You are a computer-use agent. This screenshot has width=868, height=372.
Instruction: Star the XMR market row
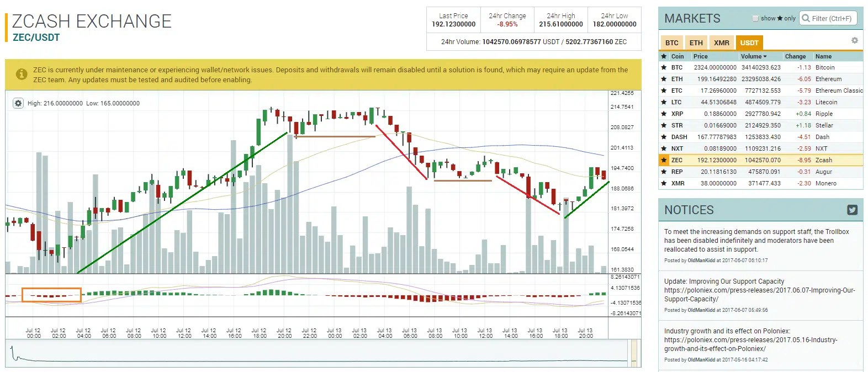[664, 183]
